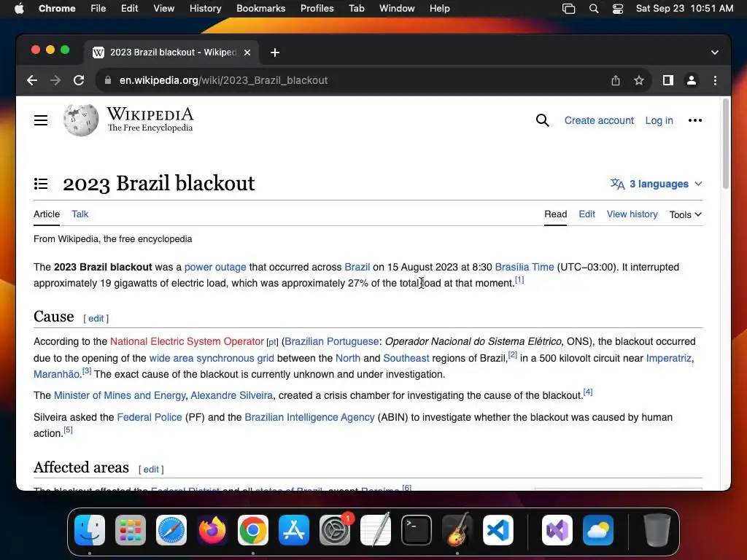Click the Create account link
Screen dimensions: 747x560
pyautogui.click(x=599, y=120)
